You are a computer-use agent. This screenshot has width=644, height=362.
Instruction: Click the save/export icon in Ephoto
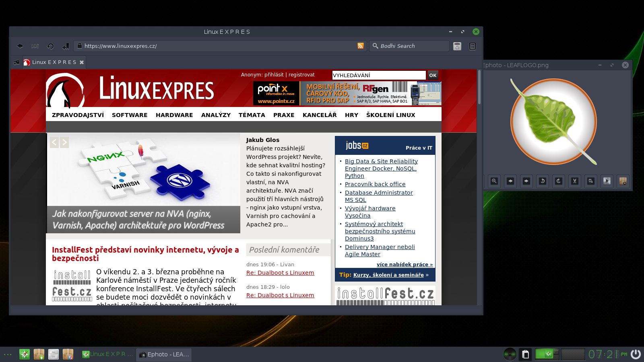point(591,181)
